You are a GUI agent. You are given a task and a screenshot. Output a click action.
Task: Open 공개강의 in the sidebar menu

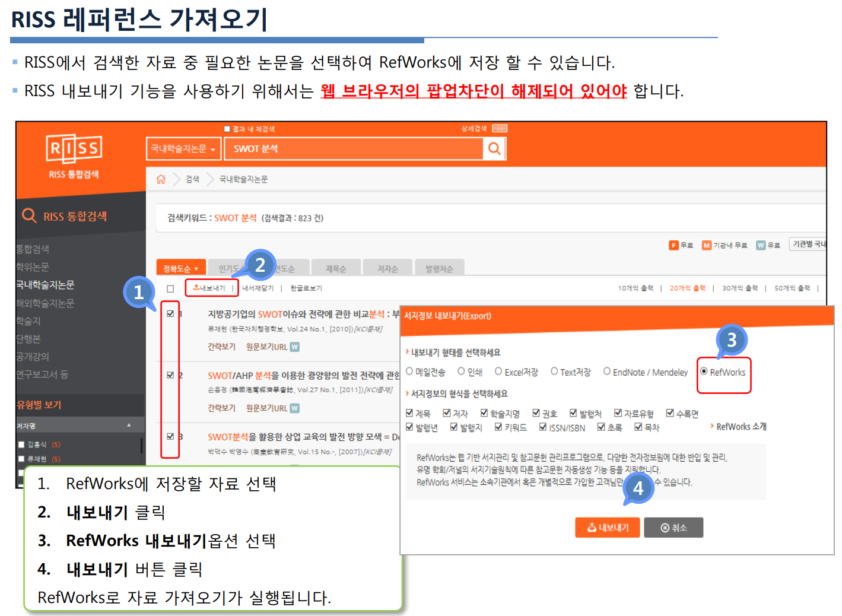(x=33, y=357)
